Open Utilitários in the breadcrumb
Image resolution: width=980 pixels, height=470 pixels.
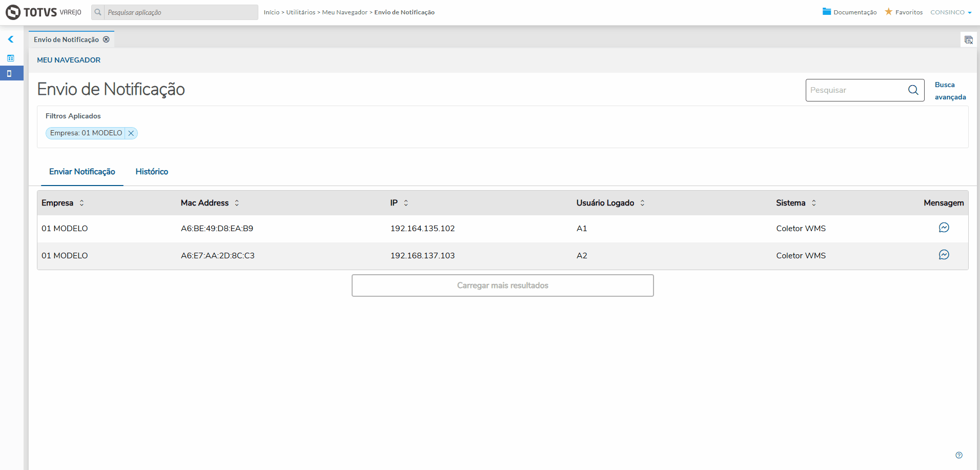(301, 12)
